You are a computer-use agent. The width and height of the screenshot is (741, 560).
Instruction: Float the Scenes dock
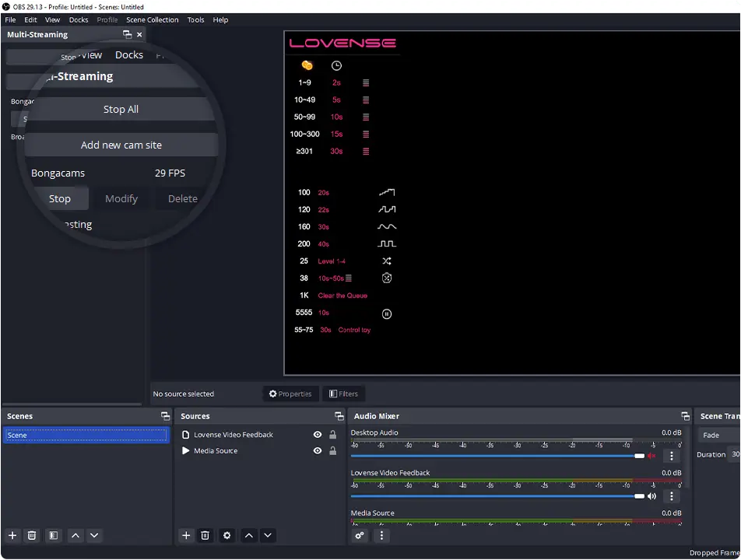165,416
